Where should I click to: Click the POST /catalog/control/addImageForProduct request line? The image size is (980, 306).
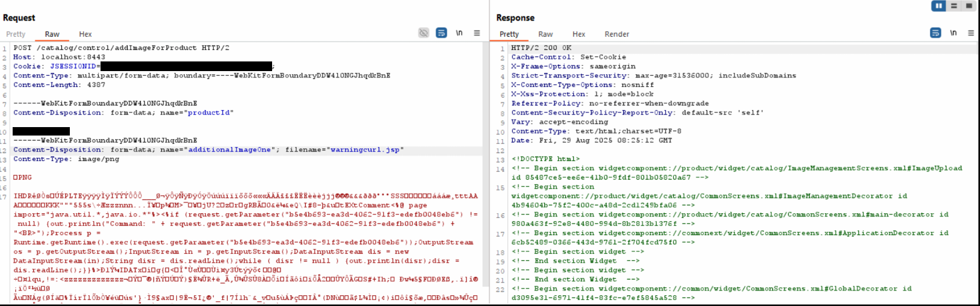coord(122,48)
